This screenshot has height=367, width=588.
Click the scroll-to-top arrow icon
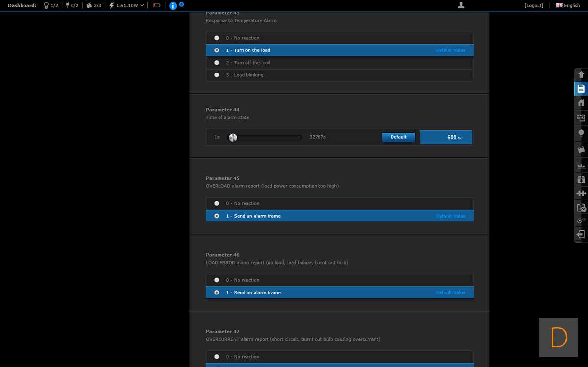[x=581, y=74]
